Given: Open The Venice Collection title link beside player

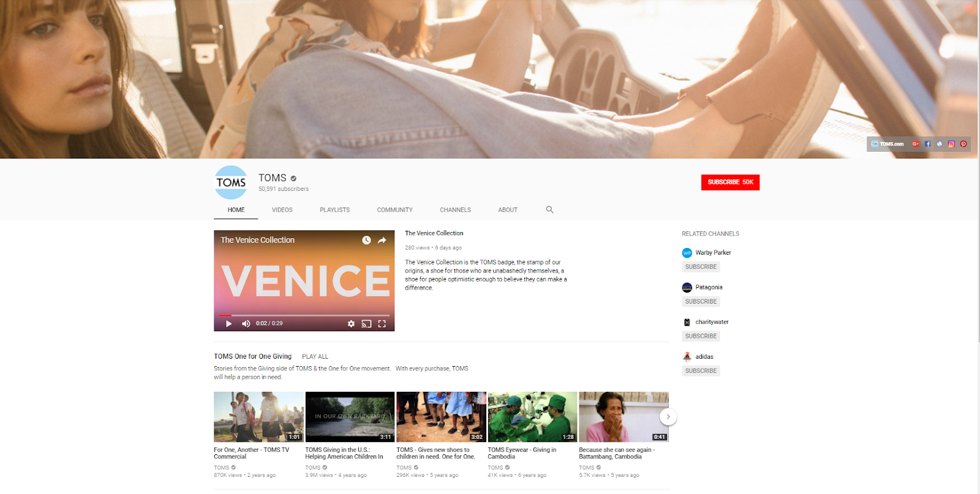Looking at the screenshot, I should point(434,233).
